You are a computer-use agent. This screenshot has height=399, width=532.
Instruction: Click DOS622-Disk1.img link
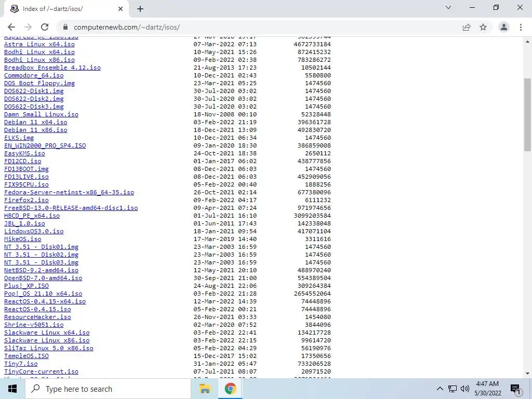coord(34,91)
